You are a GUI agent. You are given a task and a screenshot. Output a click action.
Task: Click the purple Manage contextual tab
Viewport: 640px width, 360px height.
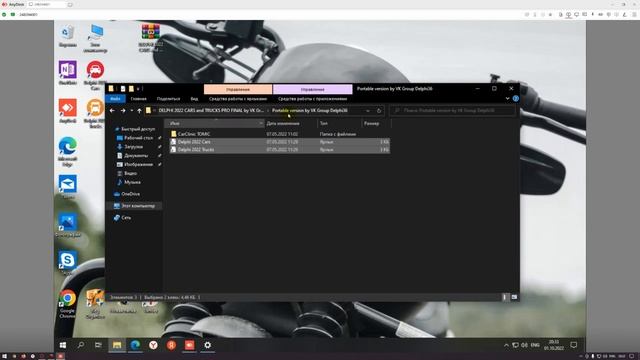click(x=313, y=89)
